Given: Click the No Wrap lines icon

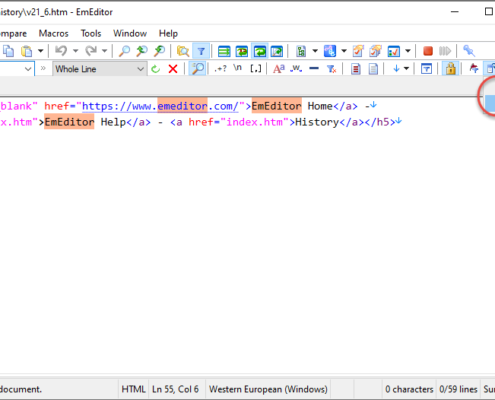Looking at the screenshot, I should [224, 51].
